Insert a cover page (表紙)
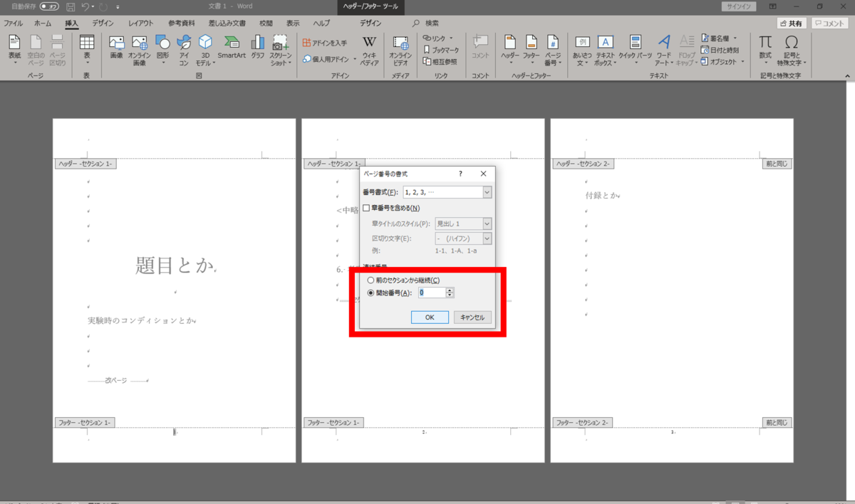 [14, 50]
